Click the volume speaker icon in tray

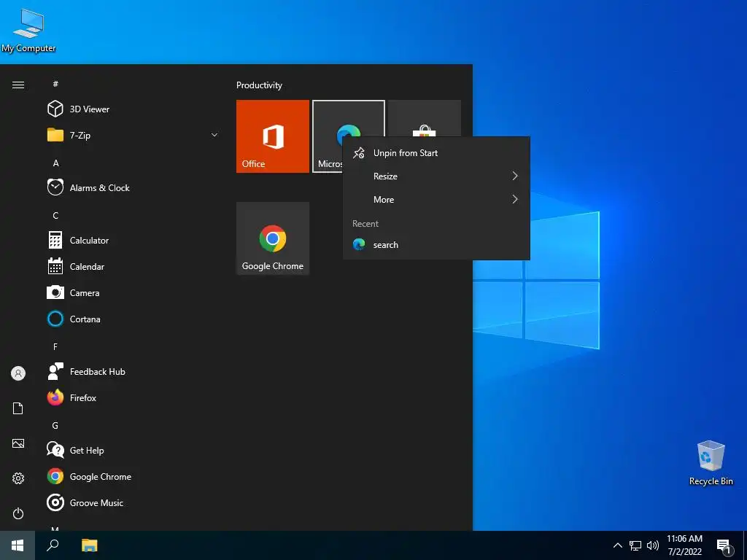coord(653,545)
